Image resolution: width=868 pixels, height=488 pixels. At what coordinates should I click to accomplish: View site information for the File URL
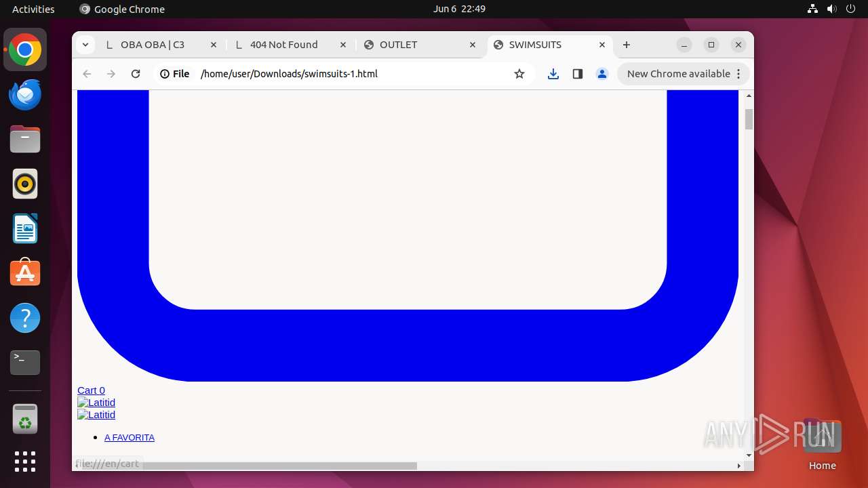coord(175,74)
